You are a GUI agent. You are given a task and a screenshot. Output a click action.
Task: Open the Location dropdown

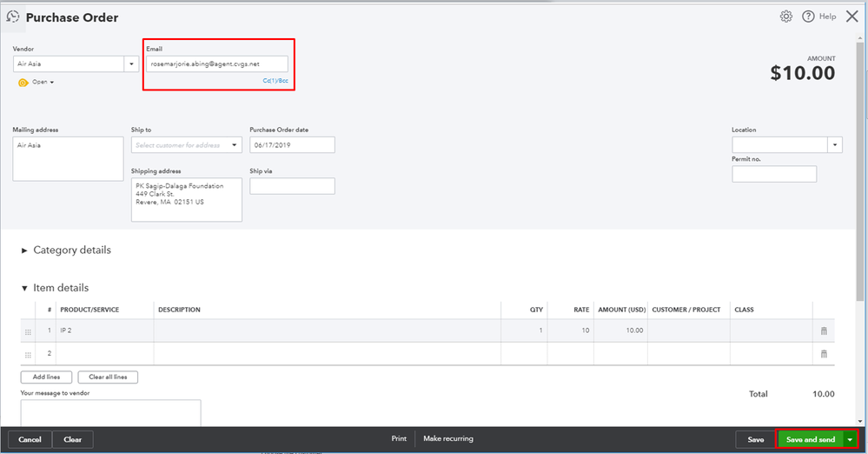[x=835, y=145]
